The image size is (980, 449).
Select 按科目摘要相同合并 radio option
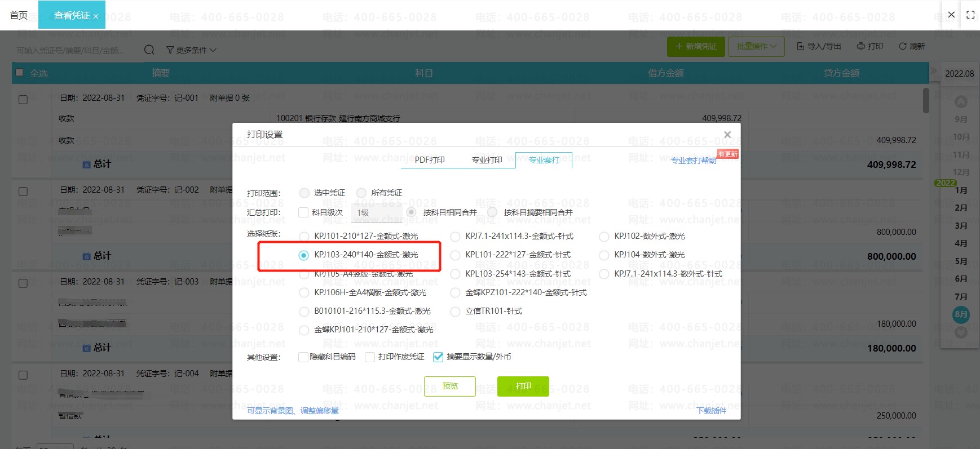492,212
